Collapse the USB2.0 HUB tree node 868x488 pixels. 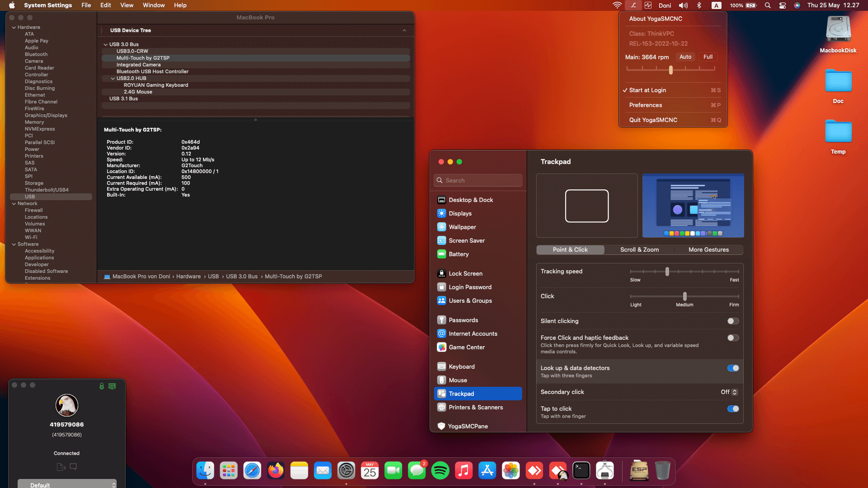pos(113,78)
